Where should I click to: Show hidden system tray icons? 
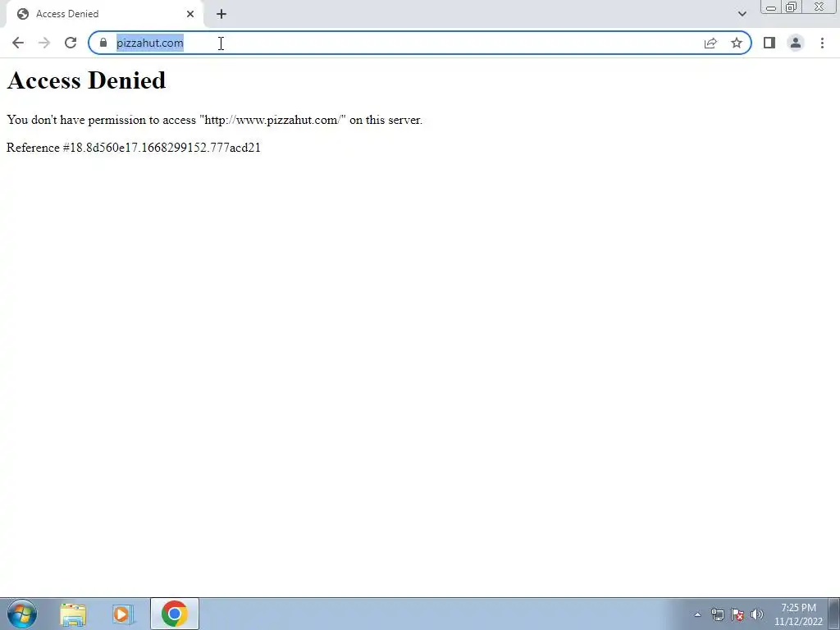[697, 614]
